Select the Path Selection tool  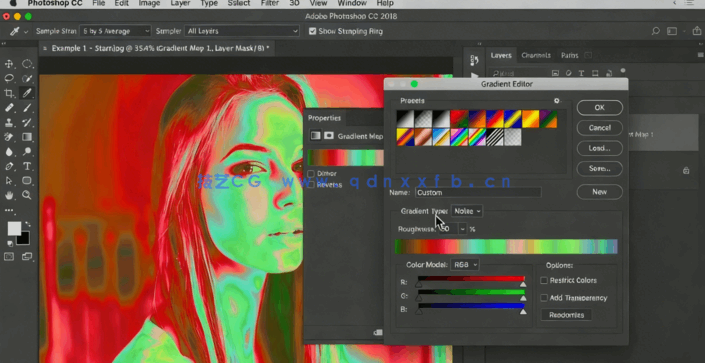[x=9, y=181]
